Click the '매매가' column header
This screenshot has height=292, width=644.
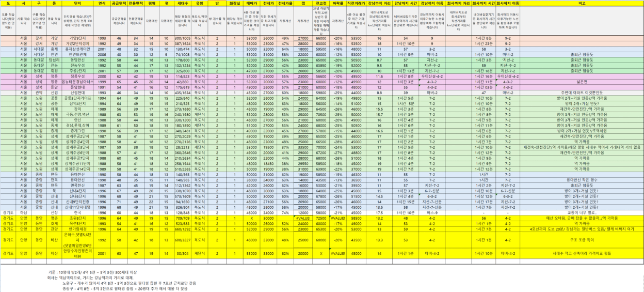tap(252, 3)
